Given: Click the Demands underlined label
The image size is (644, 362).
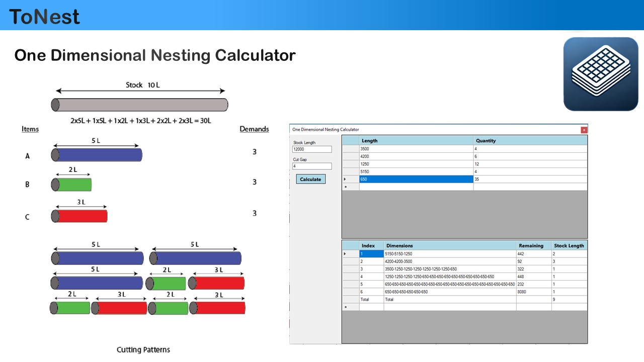Looking at the screenshot, I should click(x=254, y=129).
